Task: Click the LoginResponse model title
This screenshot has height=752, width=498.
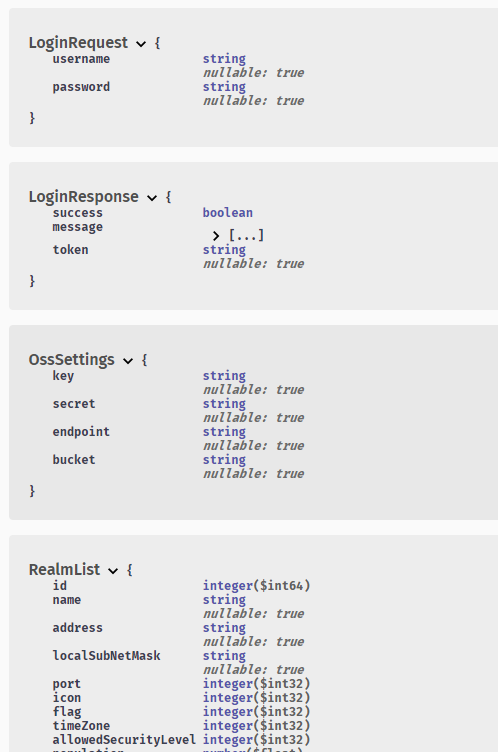Action: click(x=83, y=197)
